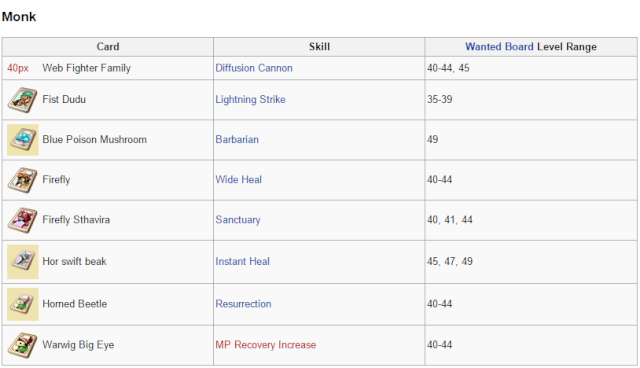Open the Diffusion Cannon skill link
Screen dimensions: 640x368
click(254, 68)
